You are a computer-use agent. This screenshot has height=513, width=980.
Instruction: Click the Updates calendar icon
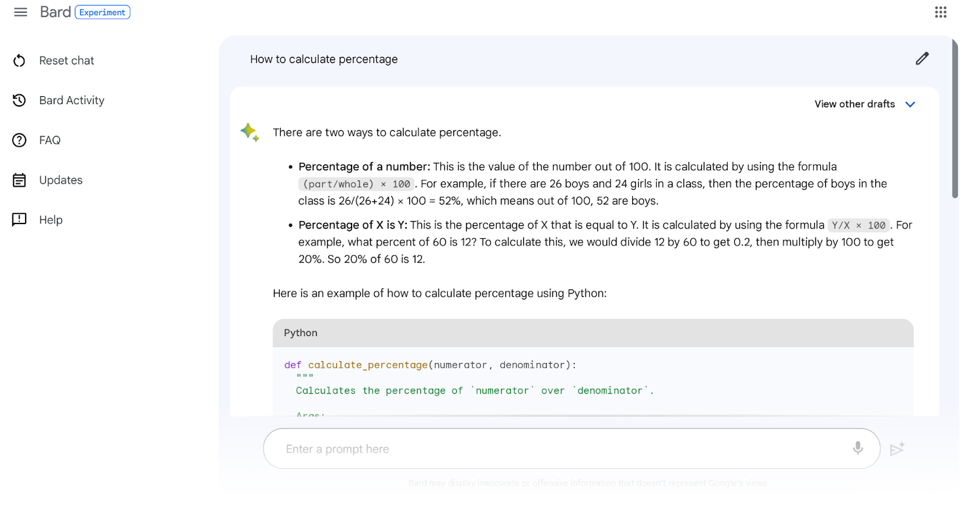(20, 180)
